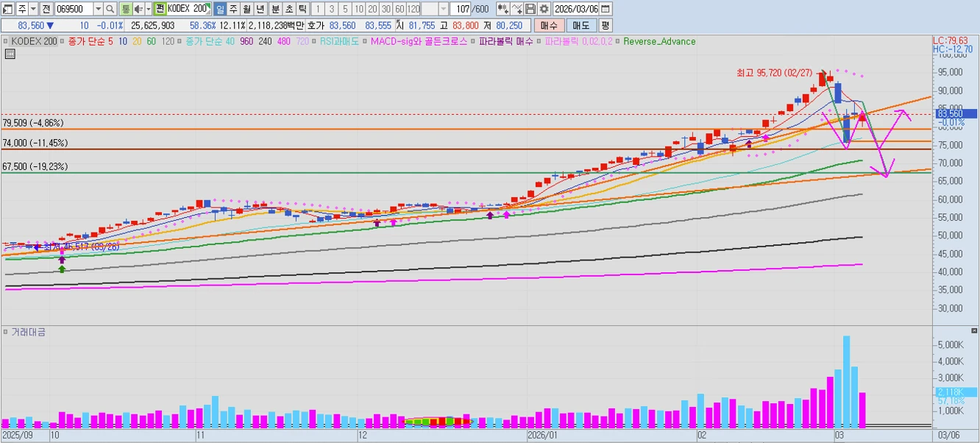The image size is (980, 443).
Task: Click the 최고 95,720 (02/27) high label
Action: [774, 73]
